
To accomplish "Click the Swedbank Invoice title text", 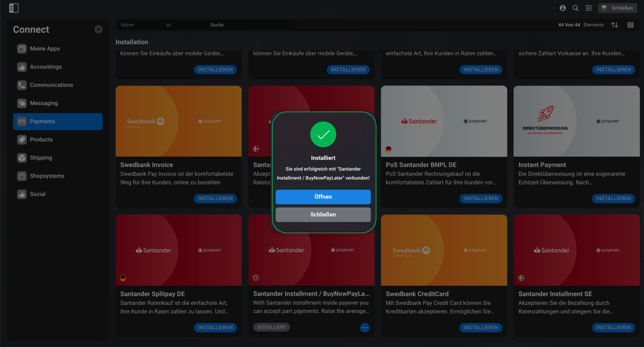I will [x=146, y=165].
